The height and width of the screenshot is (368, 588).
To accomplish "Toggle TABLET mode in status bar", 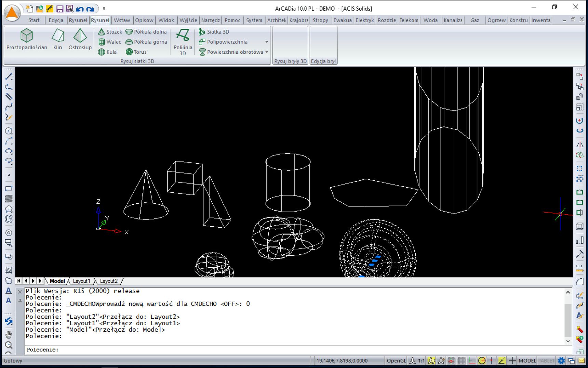I will [546, 360].
